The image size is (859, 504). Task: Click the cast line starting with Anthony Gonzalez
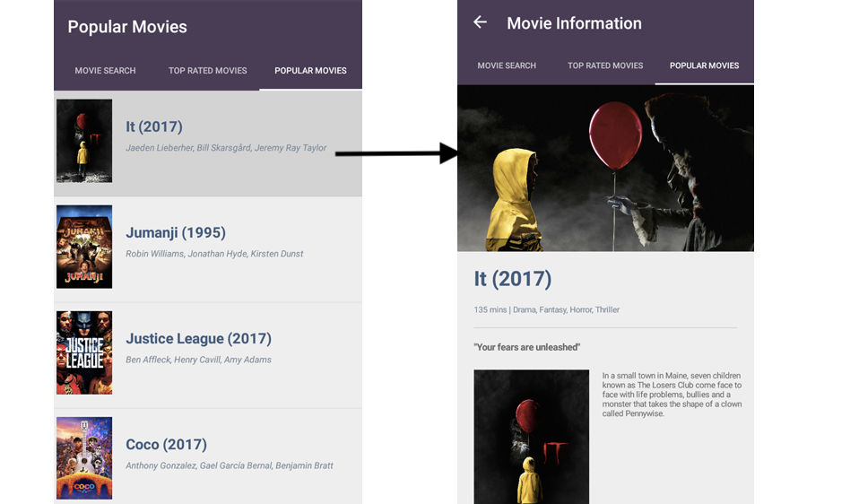pos(229,465)
